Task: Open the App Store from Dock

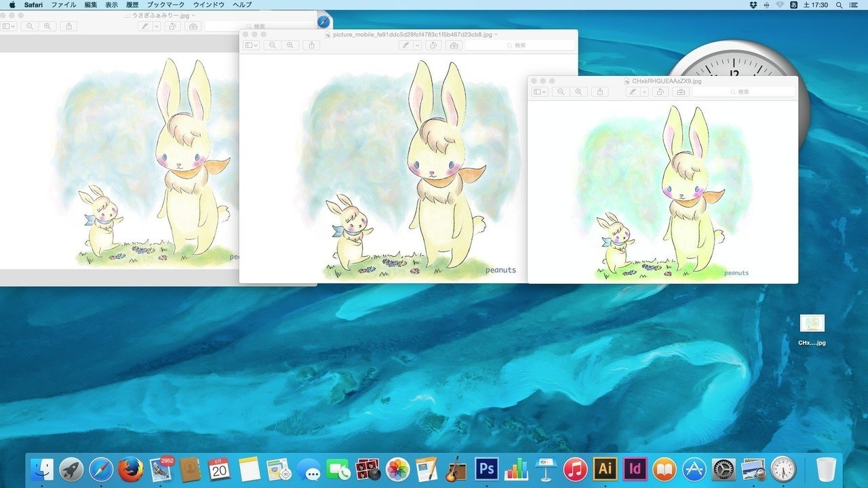Action: [x=694, y=468]
